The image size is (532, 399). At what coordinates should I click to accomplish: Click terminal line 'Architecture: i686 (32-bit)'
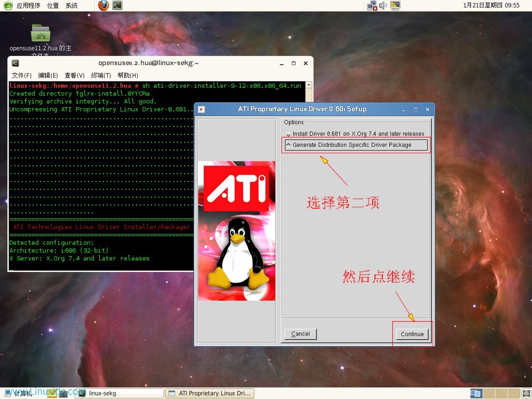(59, 250)
